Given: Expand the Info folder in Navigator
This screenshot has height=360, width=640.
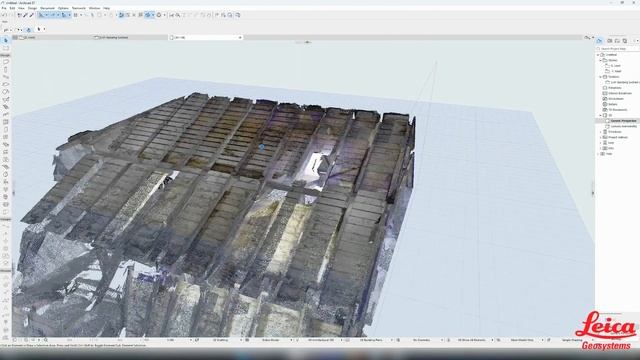Looking at the screenshot, I should [601, 148].
